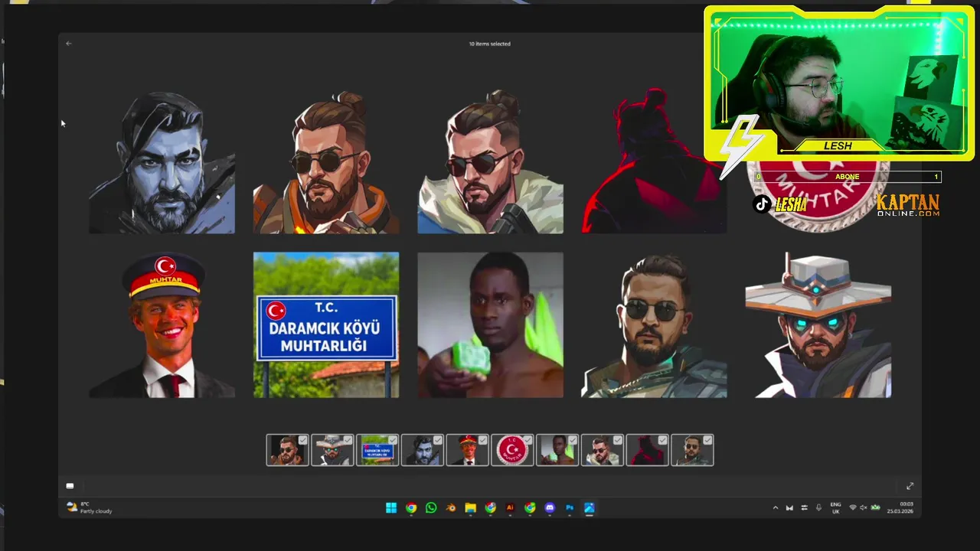Open the large white-hat glowing-eyes character image

(818, 325)
